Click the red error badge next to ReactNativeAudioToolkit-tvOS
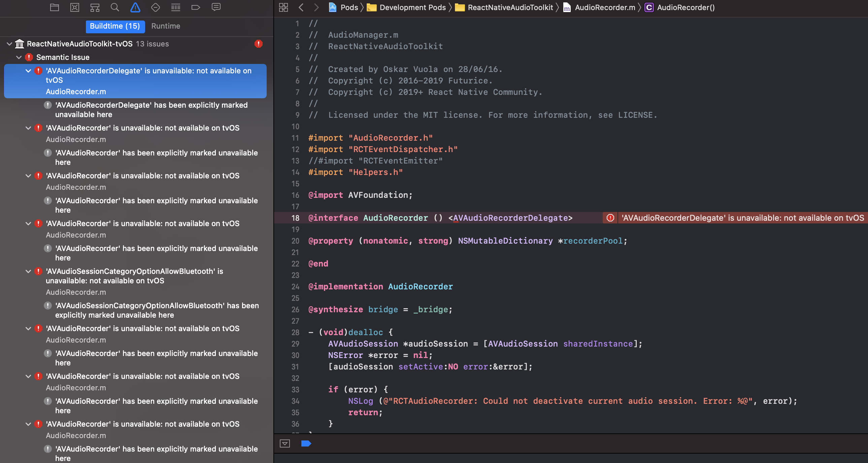 point(258,44)
